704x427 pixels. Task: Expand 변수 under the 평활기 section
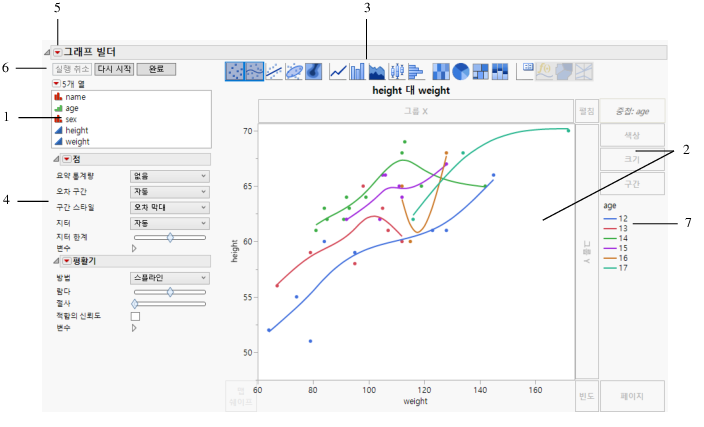coord(134,328)
